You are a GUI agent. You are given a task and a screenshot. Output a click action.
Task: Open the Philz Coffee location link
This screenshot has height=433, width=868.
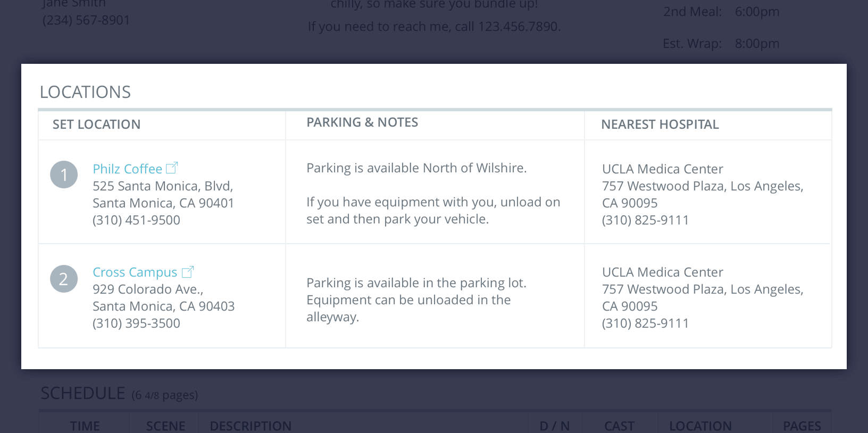(127, 169)
